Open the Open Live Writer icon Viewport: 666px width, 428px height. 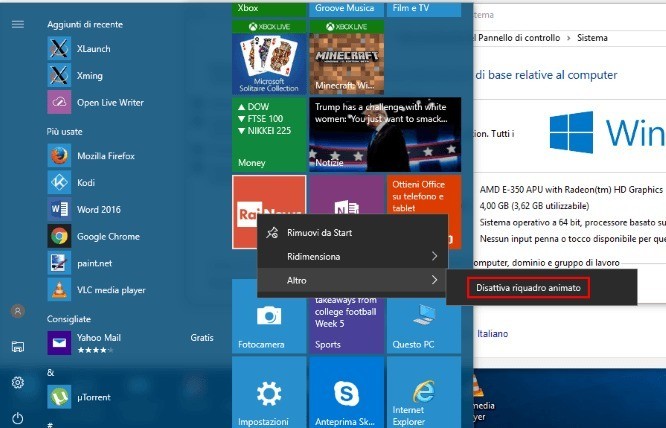(x=59, y=102)
